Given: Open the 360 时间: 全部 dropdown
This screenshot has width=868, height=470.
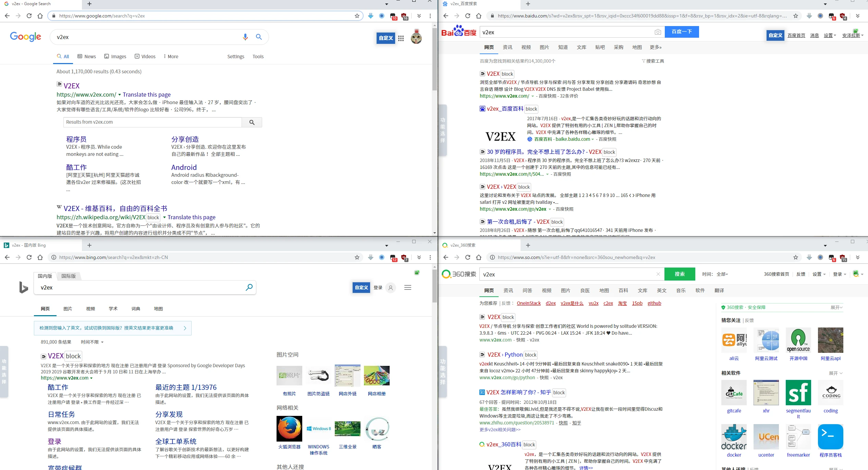Looking at the screenshot, I should (715, 274).
